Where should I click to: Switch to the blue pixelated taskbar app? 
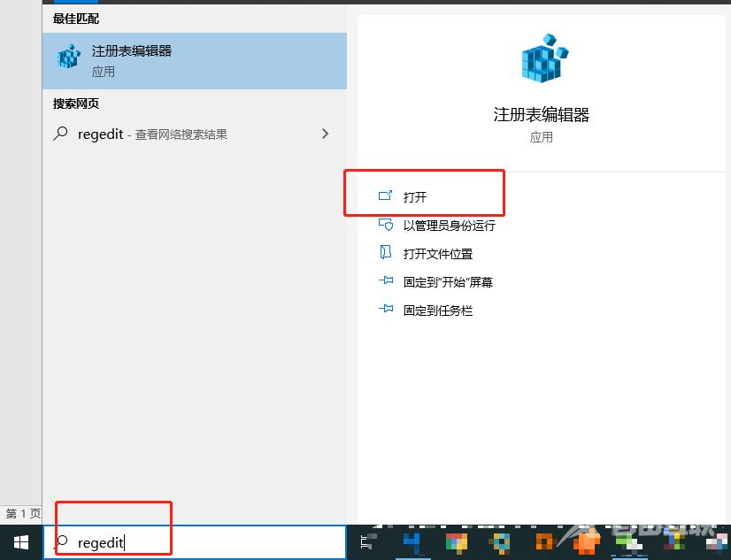pos(412,542)
